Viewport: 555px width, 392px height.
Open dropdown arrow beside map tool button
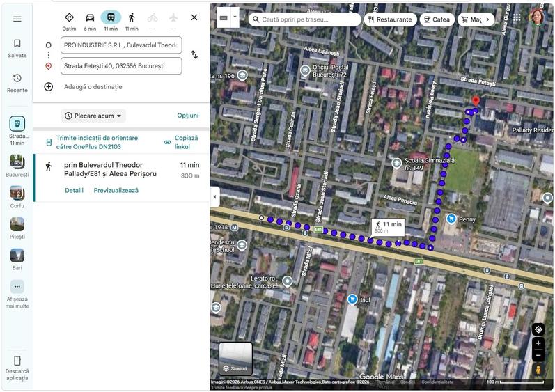[235, 17]
